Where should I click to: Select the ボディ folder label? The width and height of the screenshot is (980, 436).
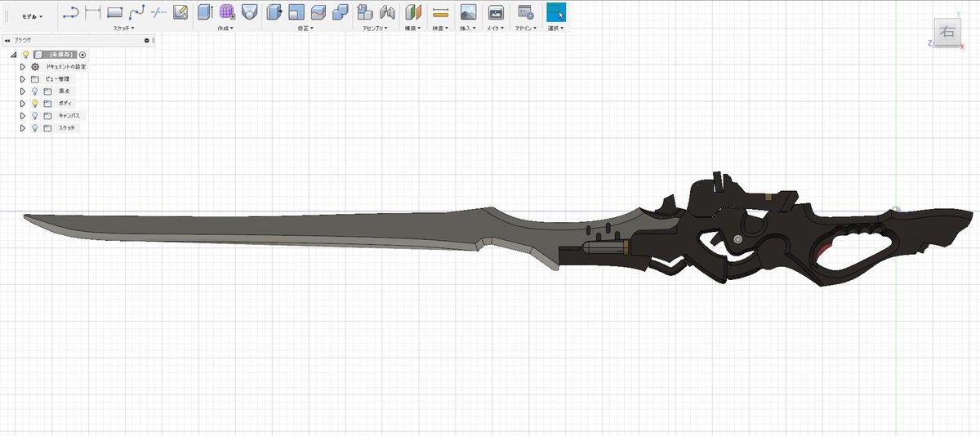(x=64, y=104)
